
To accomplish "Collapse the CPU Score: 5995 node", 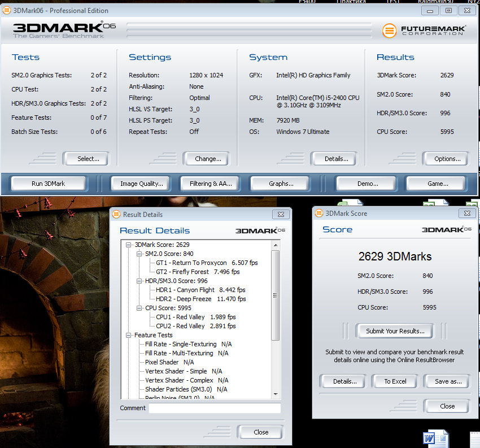I will 139,308.
